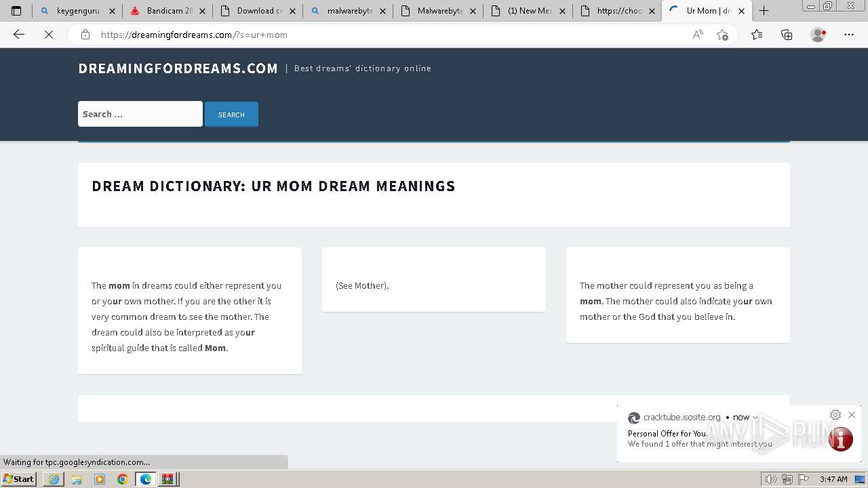This screenshot has width=868, height=488.
Task: Open the Action Center flag icon
Action: point(804,479)
